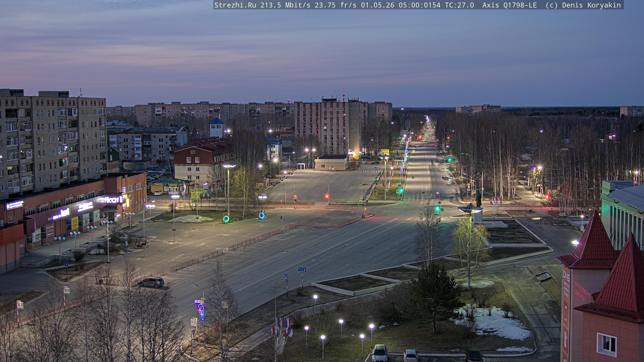Click the green traffic light near the monument
This screenshot has width=644, height=362.
pos(438,208)
